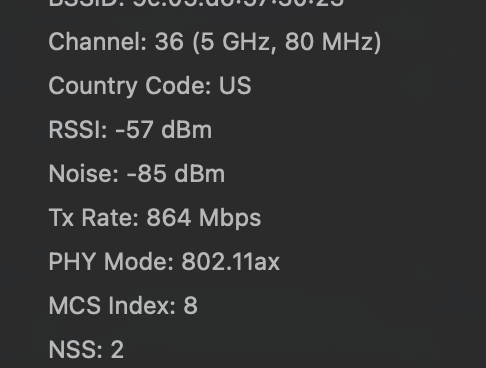This screenshot has width=486, height=368.
Task: Click the "Country Code:" label
Action: click(x=130, y=86)
